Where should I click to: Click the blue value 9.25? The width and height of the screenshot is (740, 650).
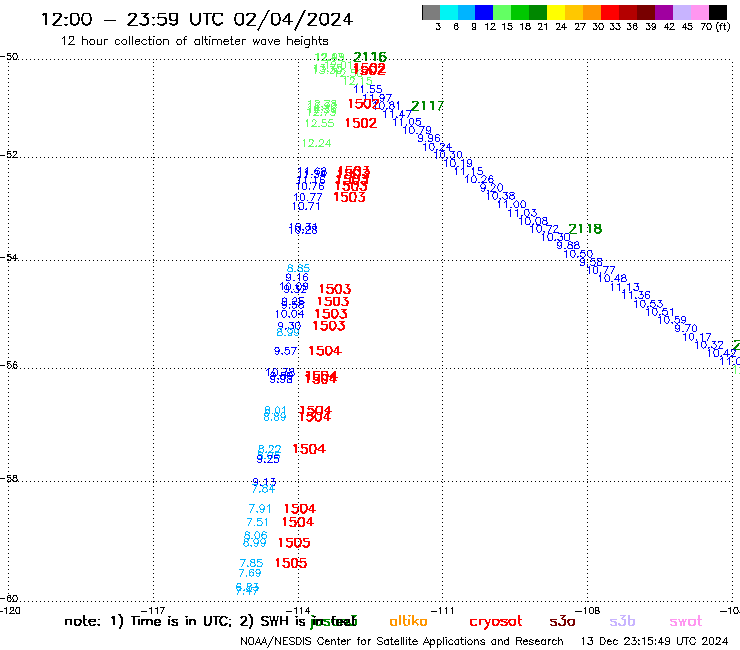(x=268, y=459)
